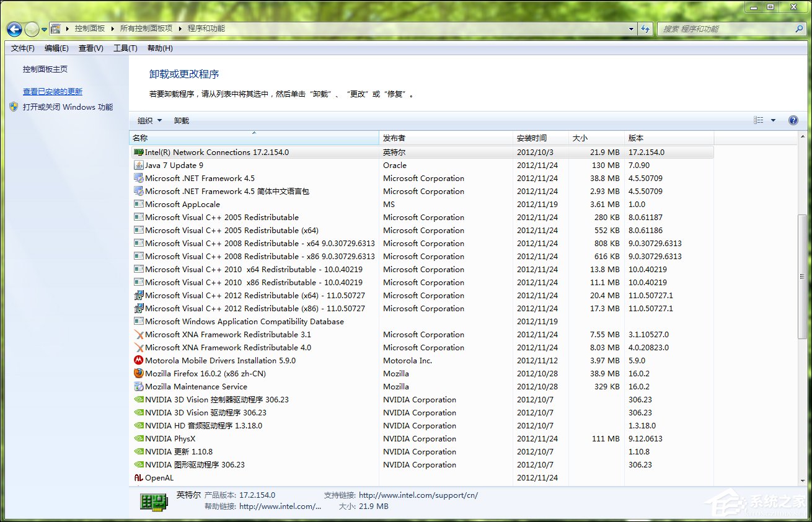Click the vertical scrollbar thumb of program list
812x522 pixels.
803,276
